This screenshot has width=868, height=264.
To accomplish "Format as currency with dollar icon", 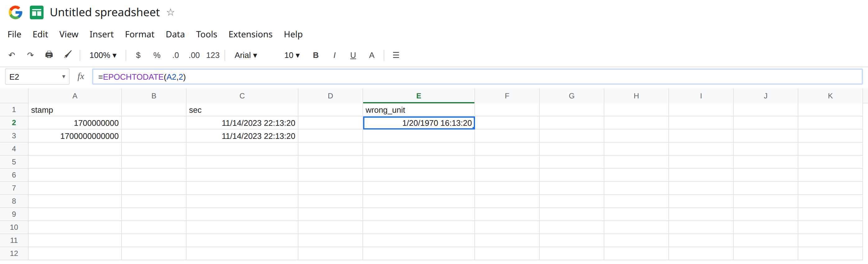I will 138,55.
